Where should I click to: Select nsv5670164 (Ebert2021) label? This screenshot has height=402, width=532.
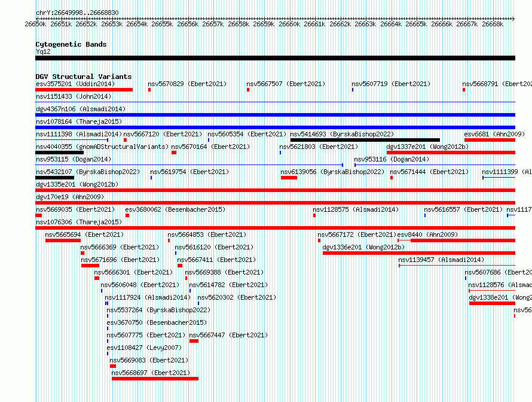[x=210, y=147]
